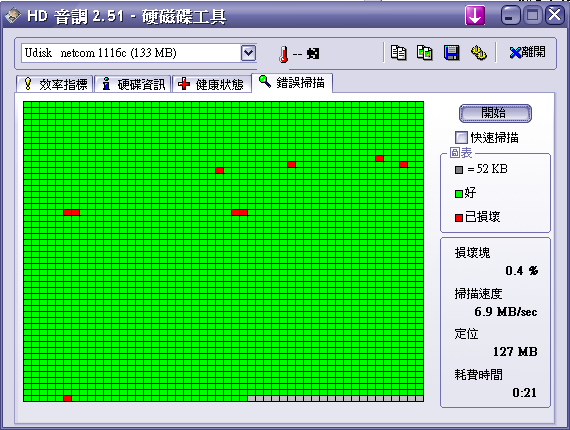
Task: Open the Udisk netcom drive dropdown arrow
Action: click(249, 53)
